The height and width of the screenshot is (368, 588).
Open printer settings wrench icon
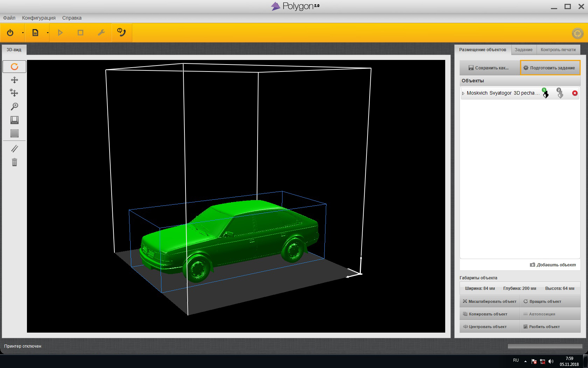coord(101,33)
